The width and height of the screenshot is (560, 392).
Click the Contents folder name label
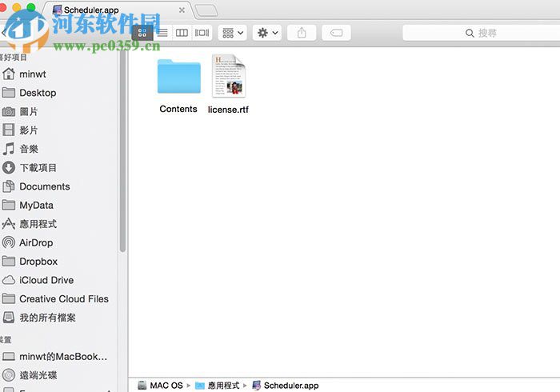click(178, 109)
